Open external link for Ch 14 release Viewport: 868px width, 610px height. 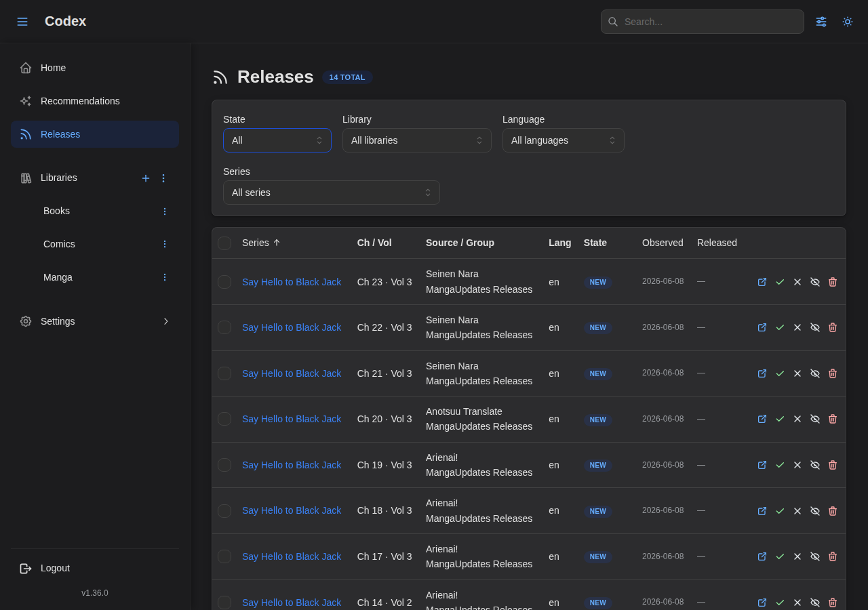(762, 603)
